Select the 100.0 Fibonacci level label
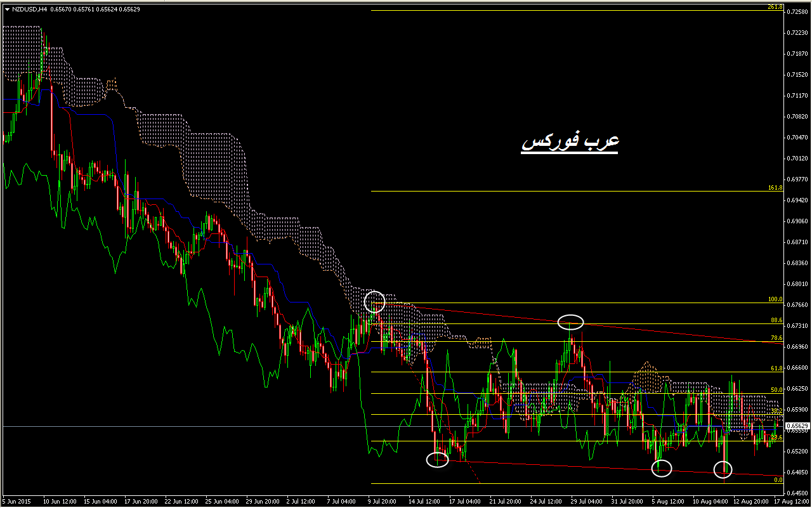The height and width of the screenshot is (508, 812). click(775, 299)
